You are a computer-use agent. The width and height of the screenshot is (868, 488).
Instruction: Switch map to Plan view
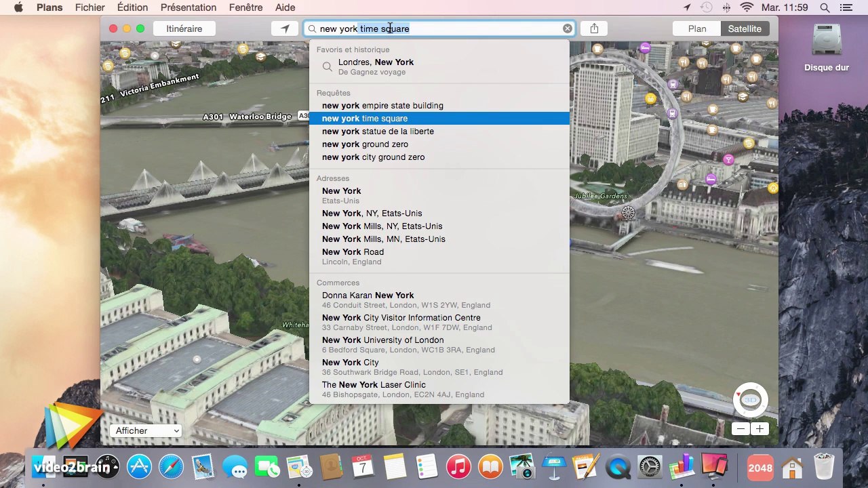tap(697, 28)
